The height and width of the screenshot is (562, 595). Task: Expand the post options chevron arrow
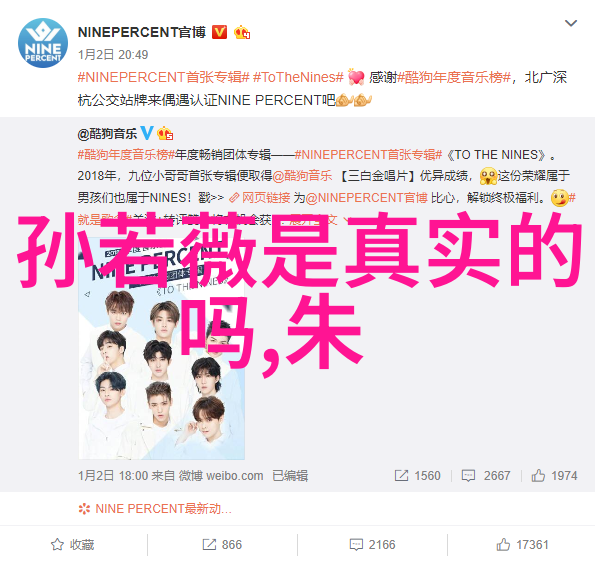[571, 24]
